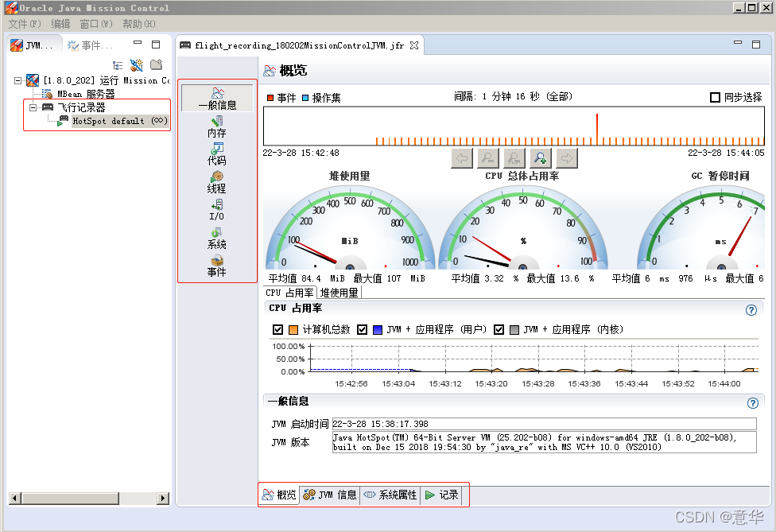Enable the 同步选择 checkbox
This screenshot has width=776, height=532.
click(715, 98)
